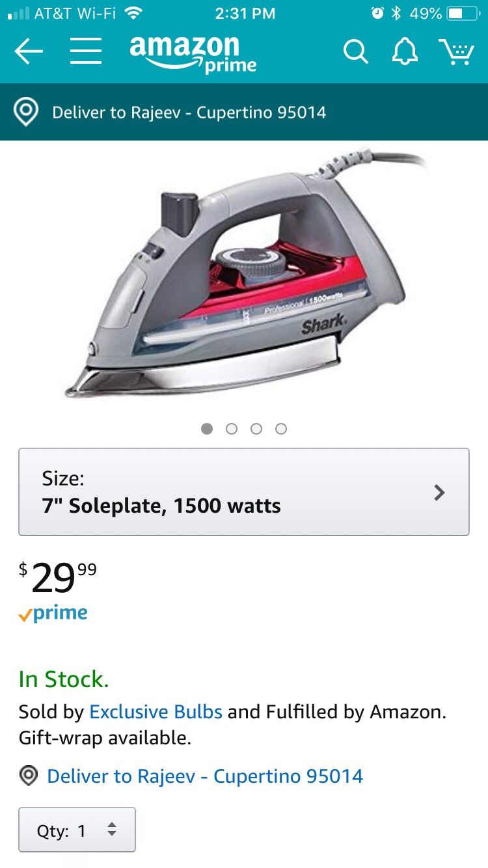Screen dimensions: 488x868
Task: Open notifications bell icon
Action: pyautogui.click(x=404, y=51)
